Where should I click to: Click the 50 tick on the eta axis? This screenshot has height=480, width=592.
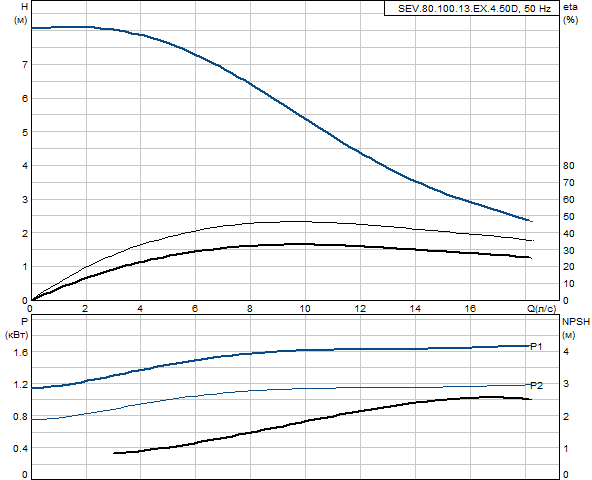569,216
